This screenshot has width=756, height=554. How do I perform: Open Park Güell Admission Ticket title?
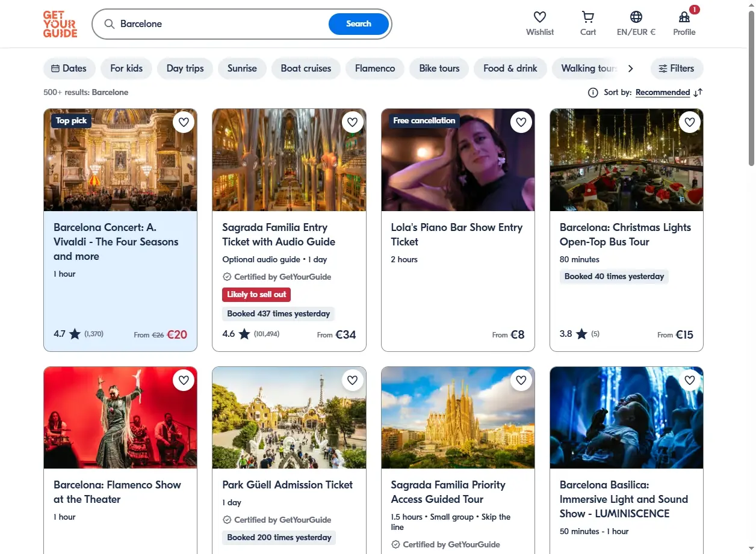click(x=288, y=485)
